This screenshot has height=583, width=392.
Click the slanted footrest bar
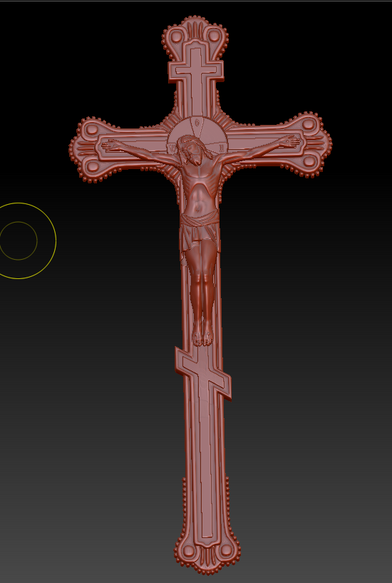[203, 373]
